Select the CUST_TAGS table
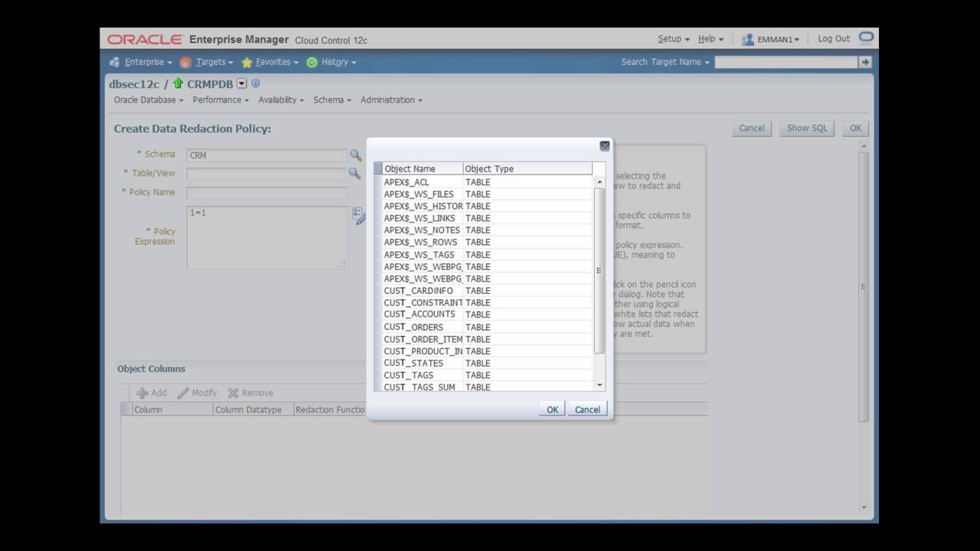 point(487,375)
